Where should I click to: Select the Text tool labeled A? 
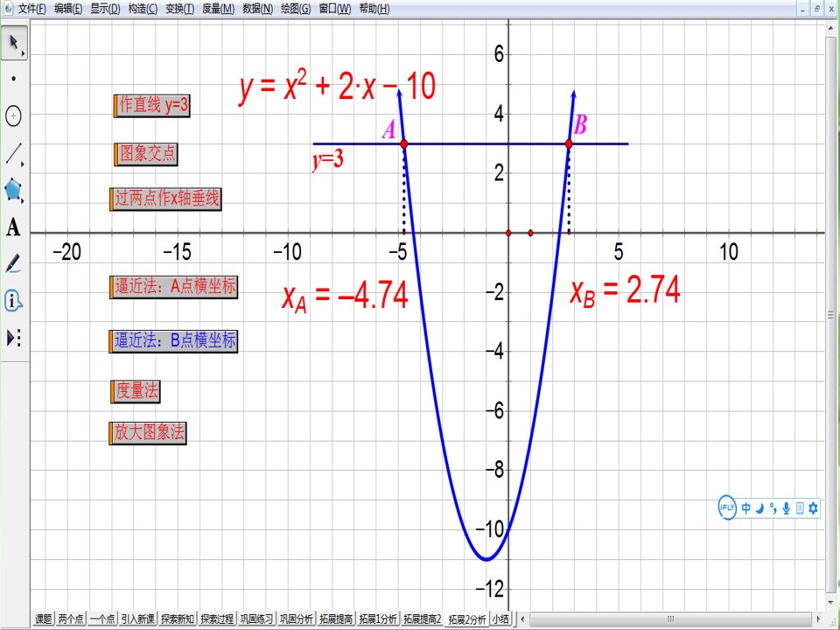click(14, 227)
